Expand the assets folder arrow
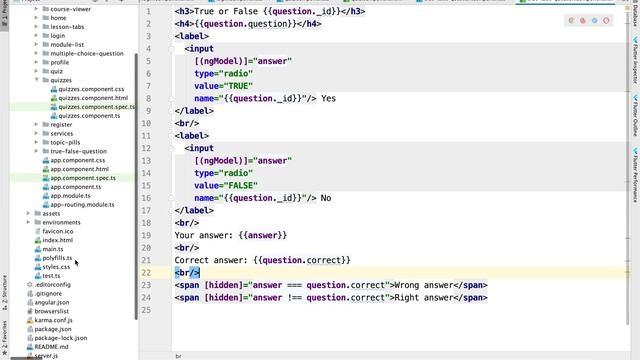 [29, 213]
